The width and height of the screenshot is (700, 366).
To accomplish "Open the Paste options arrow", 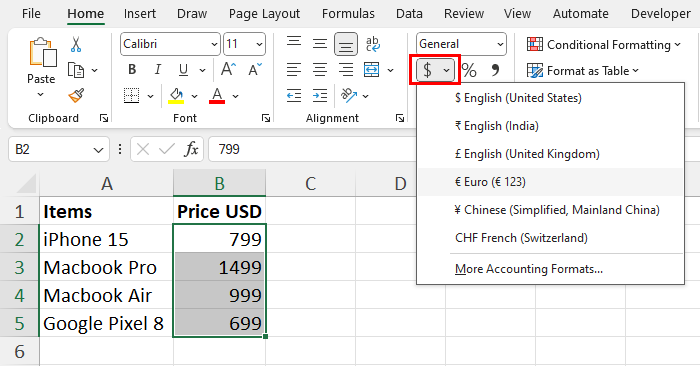I will point(41,95).
